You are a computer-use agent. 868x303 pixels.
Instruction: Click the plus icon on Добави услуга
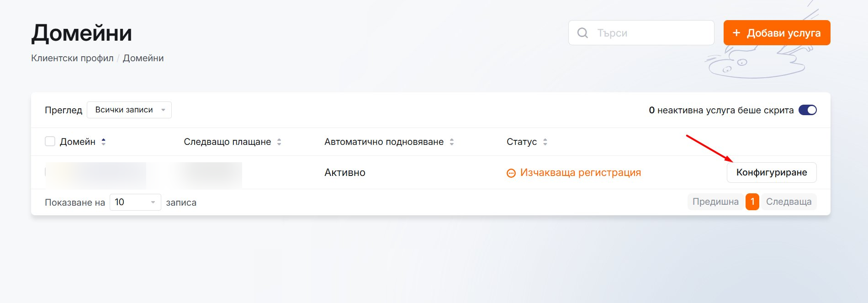[736, 33]
